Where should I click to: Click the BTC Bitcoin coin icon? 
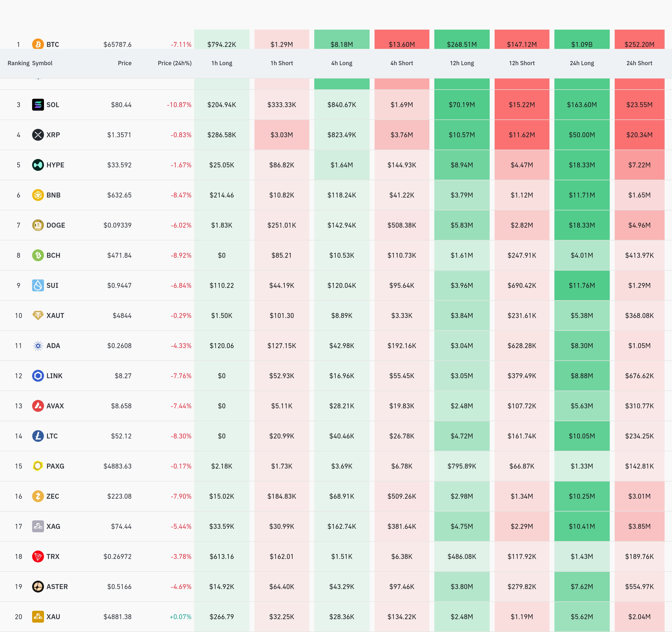(38, 44)
